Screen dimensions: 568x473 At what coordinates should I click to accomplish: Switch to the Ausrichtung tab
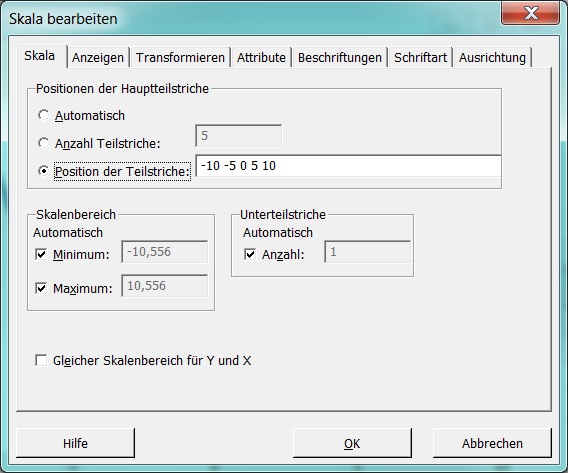tap(492, 58)
